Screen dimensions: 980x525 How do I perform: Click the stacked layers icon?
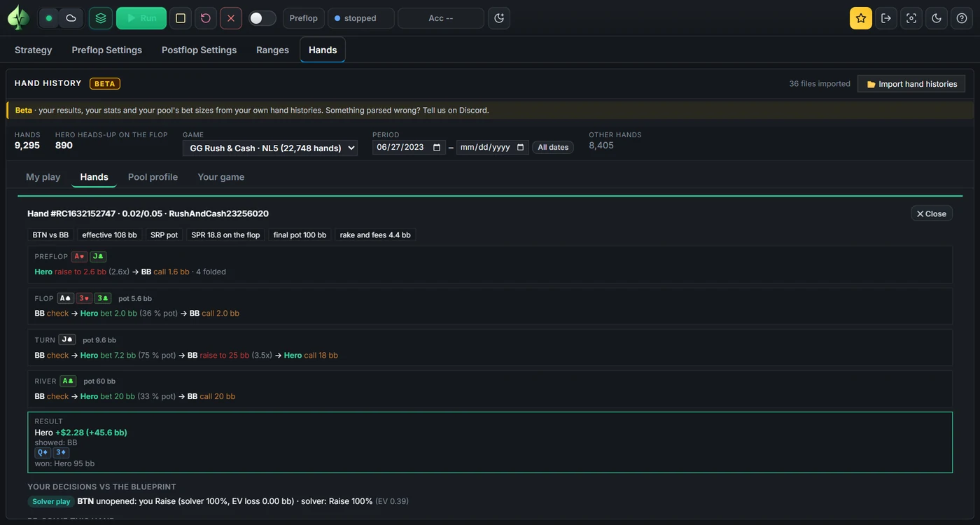point(101,18)
